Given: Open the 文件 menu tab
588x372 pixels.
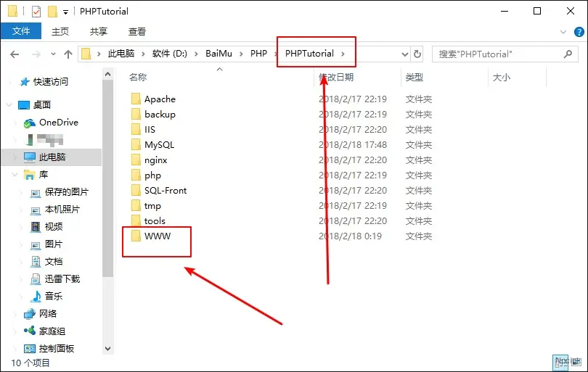Looking at the screenshot, I should pos(21,32).
